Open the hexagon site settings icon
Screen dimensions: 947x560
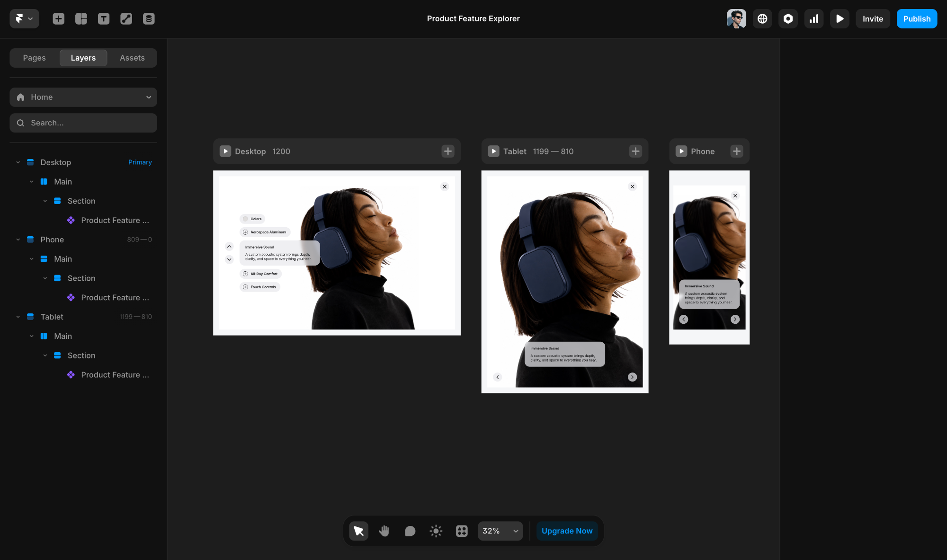pos(788,18)
